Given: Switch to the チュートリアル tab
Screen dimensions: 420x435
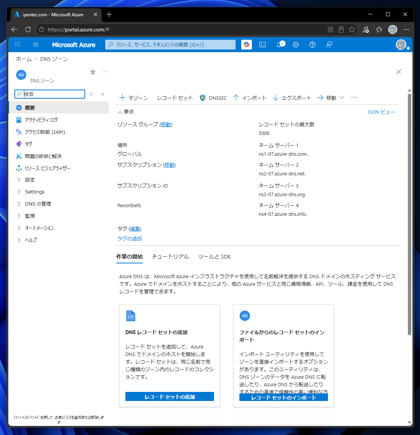Looking at the screenshot, I should point(170,257).
